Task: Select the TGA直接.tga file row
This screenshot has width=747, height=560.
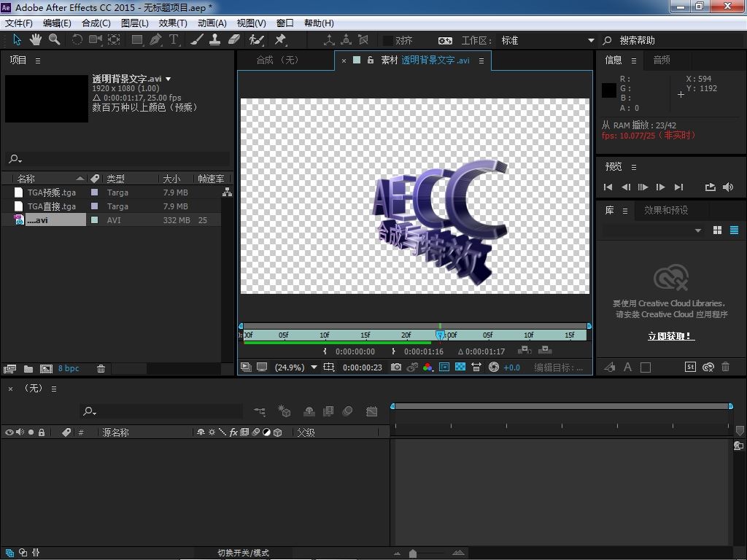Action: pyautogui.click(x=111, y=206)
